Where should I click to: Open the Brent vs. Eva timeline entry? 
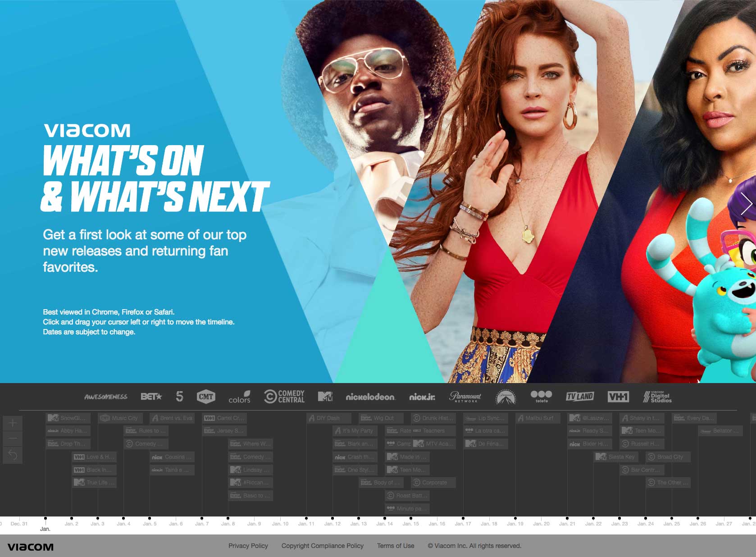[x=173, y=418]
